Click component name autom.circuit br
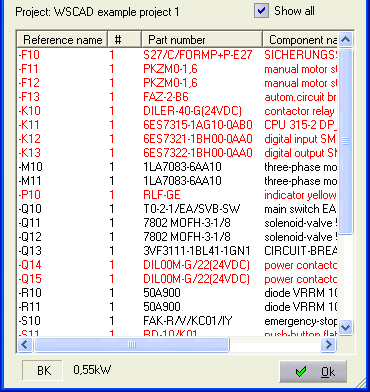 click(300, 97)
